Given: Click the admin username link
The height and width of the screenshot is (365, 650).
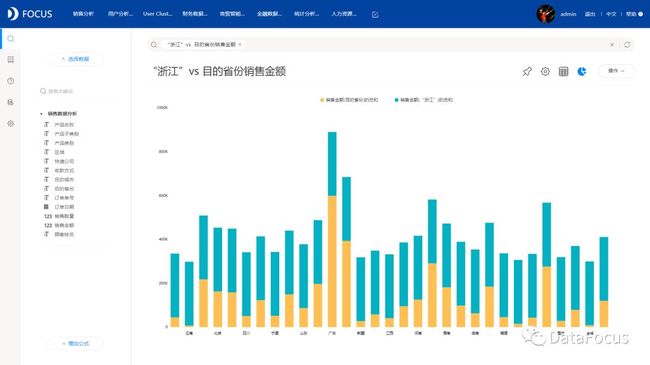Looking at the screenshot, I should pos(568,14).
